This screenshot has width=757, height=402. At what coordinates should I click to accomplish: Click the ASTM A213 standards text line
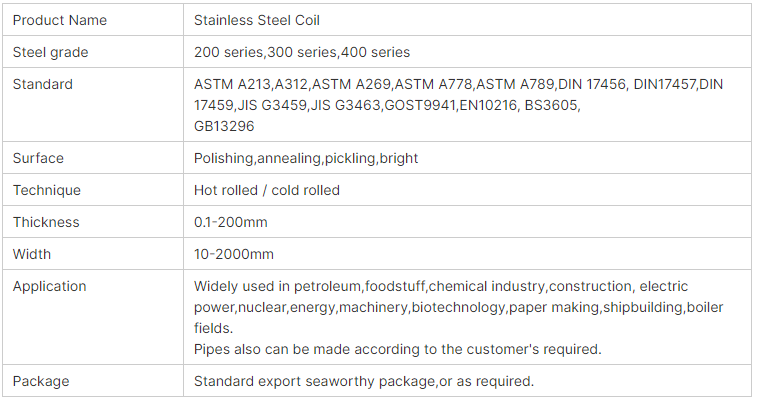pyautogui.click(x=458, y=84)
